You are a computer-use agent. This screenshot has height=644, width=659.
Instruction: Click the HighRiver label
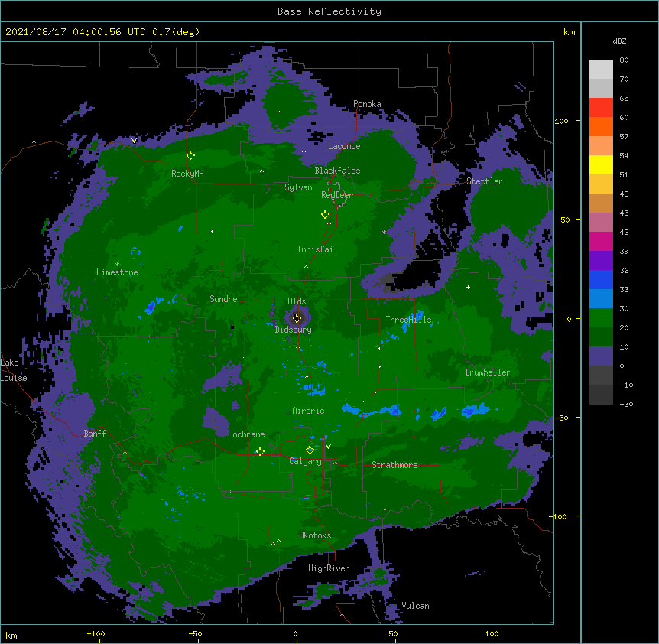click(x=329, y=568)
